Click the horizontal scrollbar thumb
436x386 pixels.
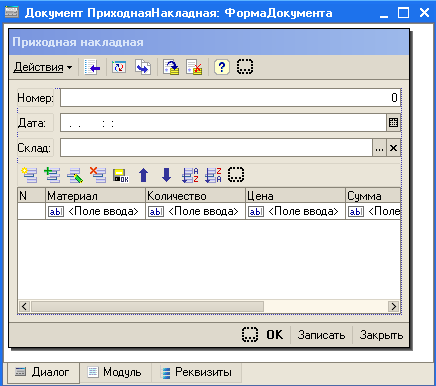(147, 306)
